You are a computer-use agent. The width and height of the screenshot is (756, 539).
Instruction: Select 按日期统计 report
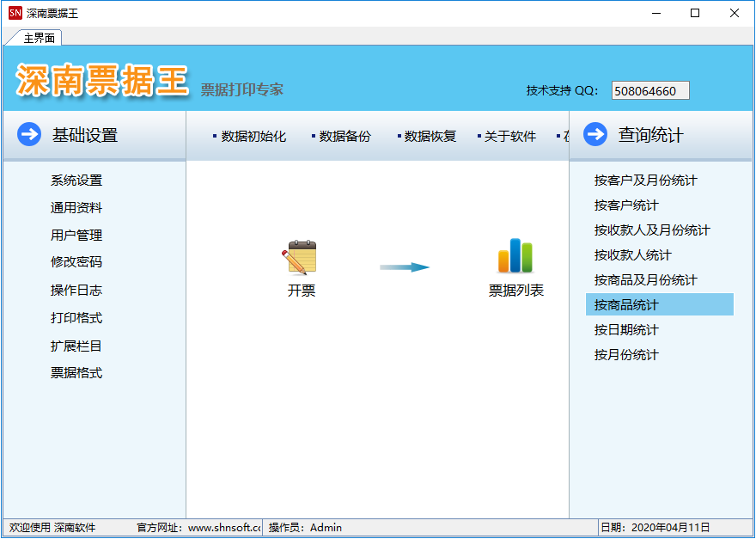[x=625, y=330]
